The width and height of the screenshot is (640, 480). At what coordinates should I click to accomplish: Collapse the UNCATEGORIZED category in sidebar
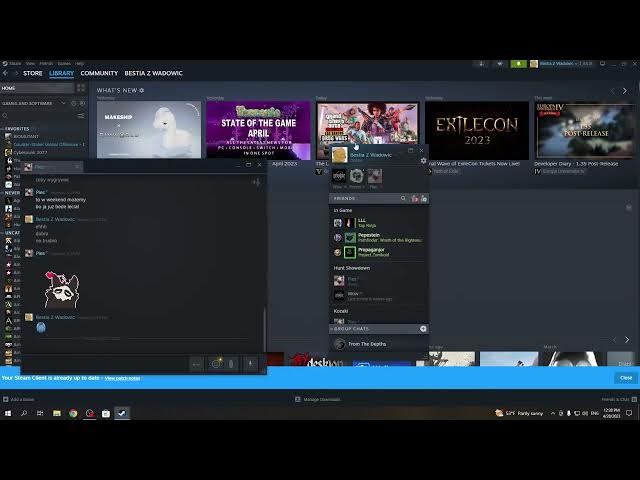[x=11, y=233]
